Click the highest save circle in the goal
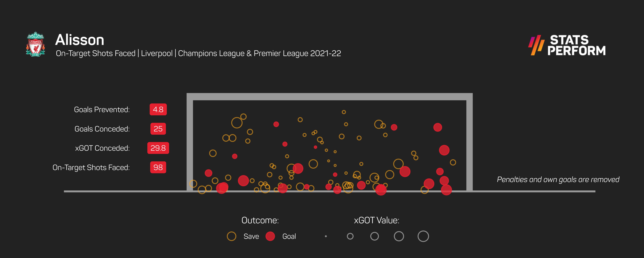644x258 pixels. click(344, 112)
